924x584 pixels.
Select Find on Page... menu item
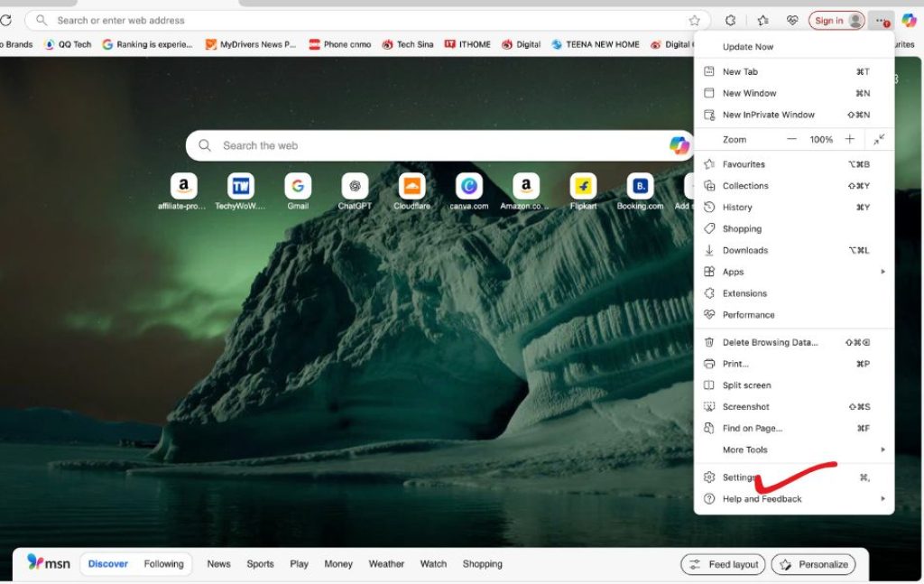coord(794,429)
